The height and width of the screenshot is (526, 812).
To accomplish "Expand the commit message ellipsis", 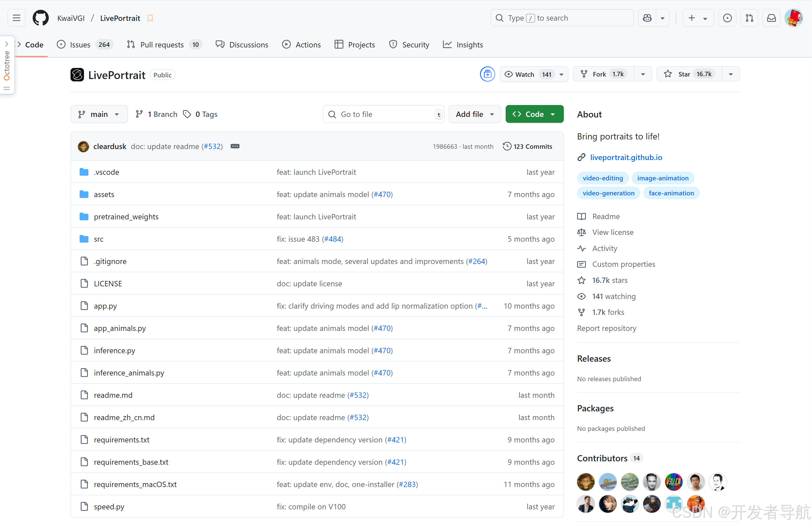I will pyautogui.click(x=235, y=146).
